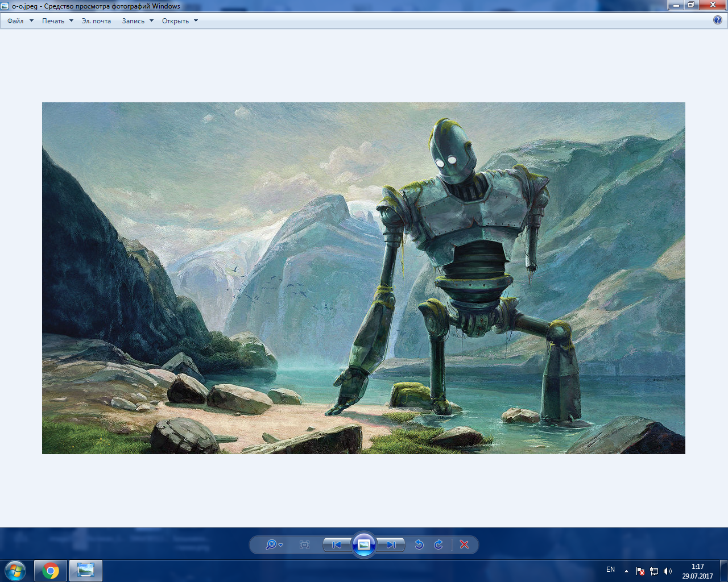The image size is (728, 582).
Task: Close the Photo Viewer window
Action: (x=712, y=5)
